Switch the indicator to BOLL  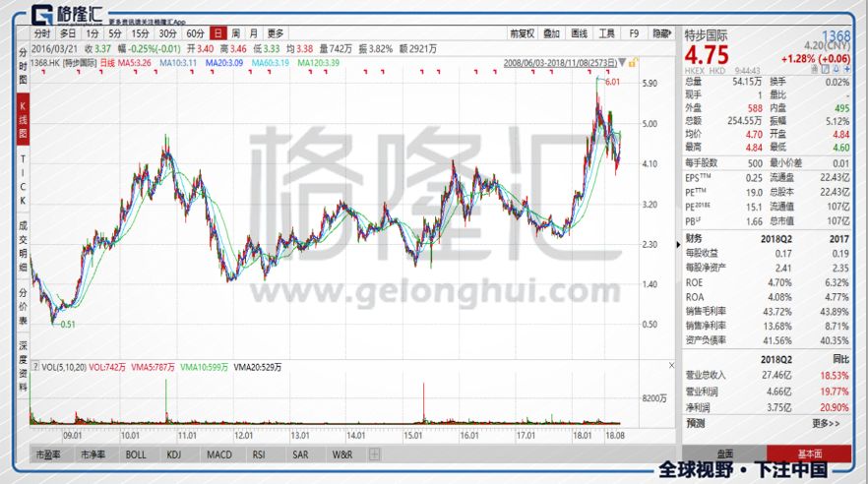136,454
